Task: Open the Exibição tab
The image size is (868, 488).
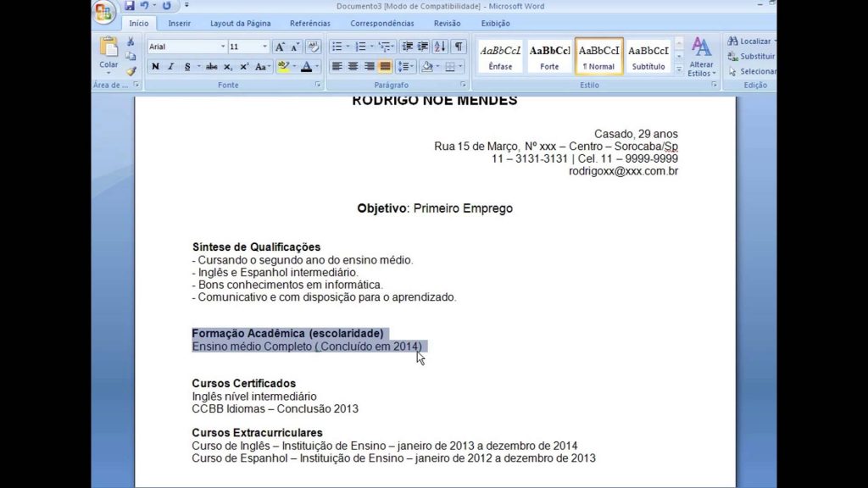Action: coord(495,23)
